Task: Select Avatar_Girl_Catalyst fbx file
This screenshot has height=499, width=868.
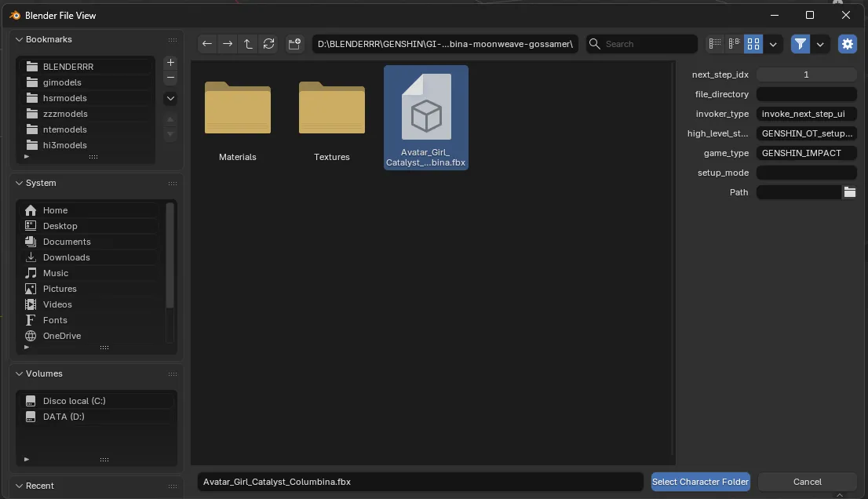Action: pyautogui.click(x=425, y=118)
